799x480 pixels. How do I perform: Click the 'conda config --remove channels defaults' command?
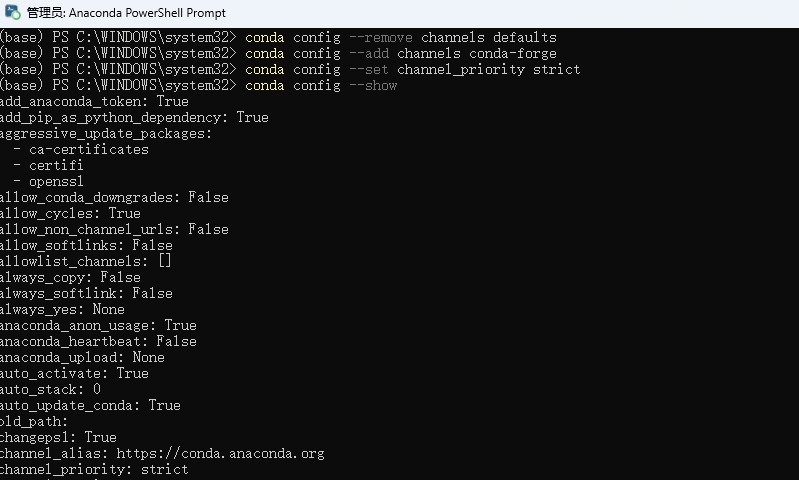(x=401, y=37)
